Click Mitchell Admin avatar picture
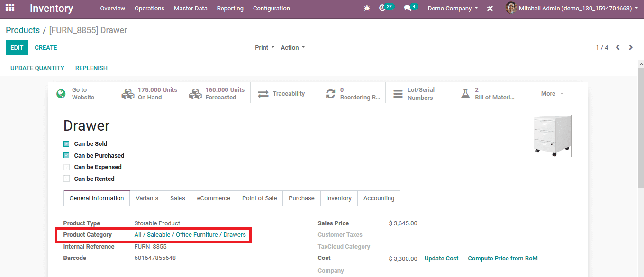Viewport: 644px width, 277px height. (511, 8)
